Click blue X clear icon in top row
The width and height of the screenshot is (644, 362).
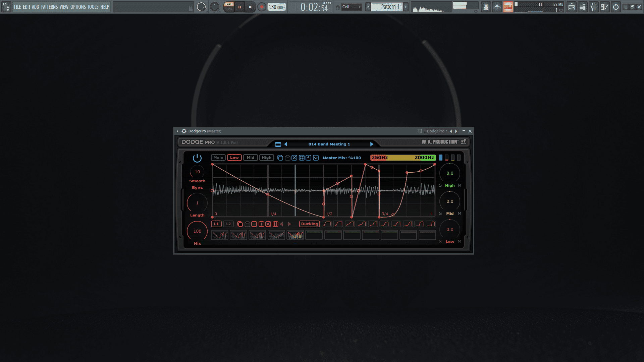click(294, 158)
